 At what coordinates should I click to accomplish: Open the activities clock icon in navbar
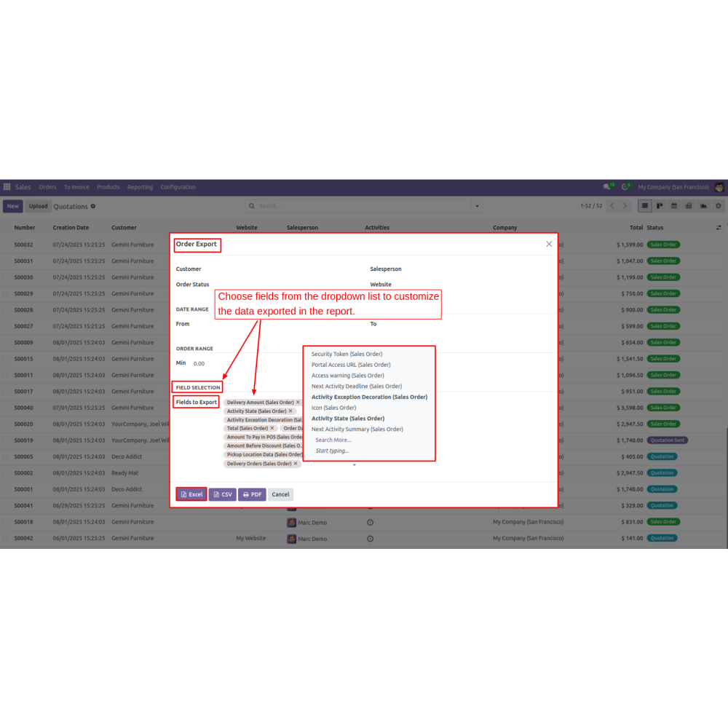tap(625, 187)
